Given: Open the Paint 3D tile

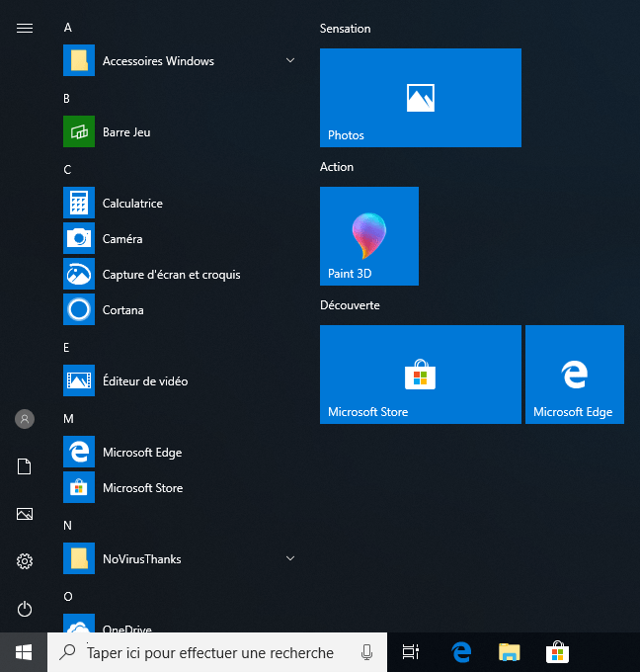Looking at the screenshot, I should tap(369, 236).
